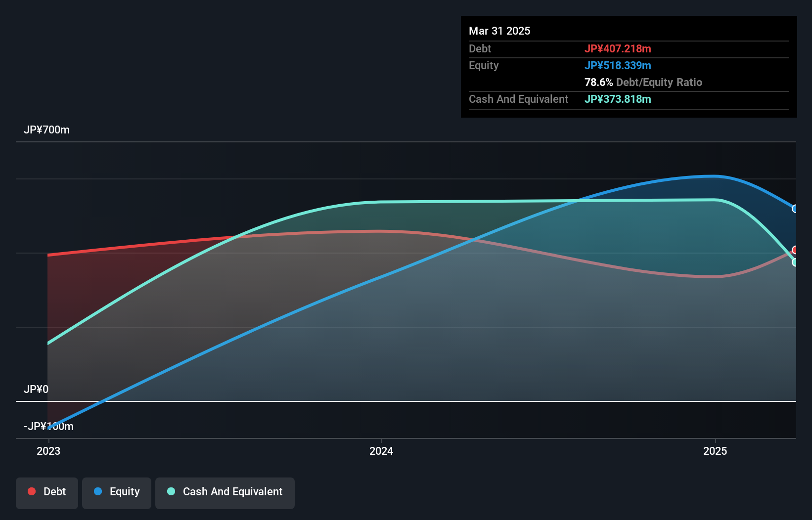This screenshot has height=520, width=812.
Task: Click the blue Equity end-point marker
Action: click(x=795, y=209)
